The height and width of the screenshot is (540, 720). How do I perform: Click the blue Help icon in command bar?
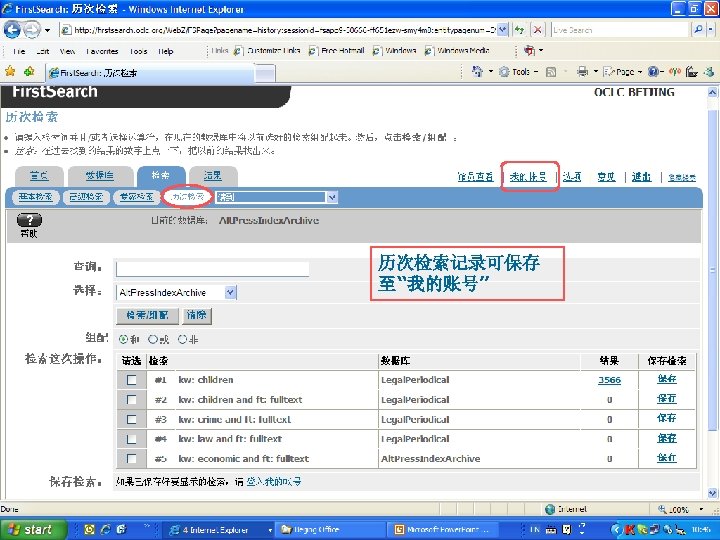coord(652,72)
